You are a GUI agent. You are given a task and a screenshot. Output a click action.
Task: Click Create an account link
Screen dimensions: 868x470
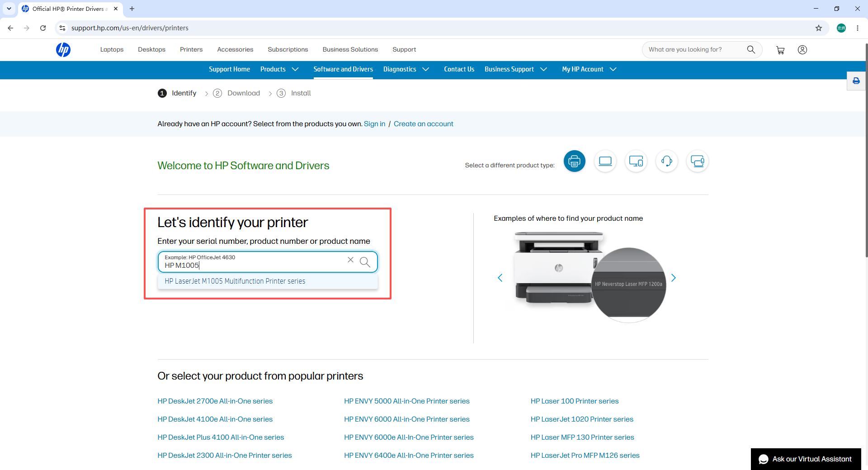[x=423, y=124]
